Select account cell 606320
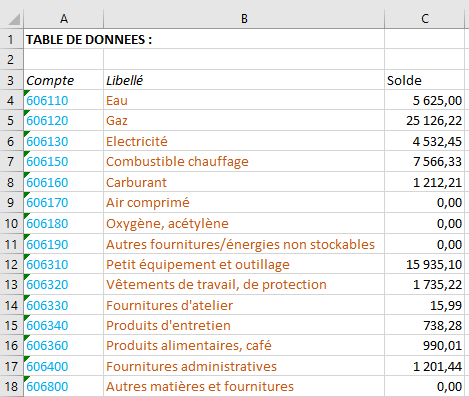 pyautogui.click(x=64, y=284)
